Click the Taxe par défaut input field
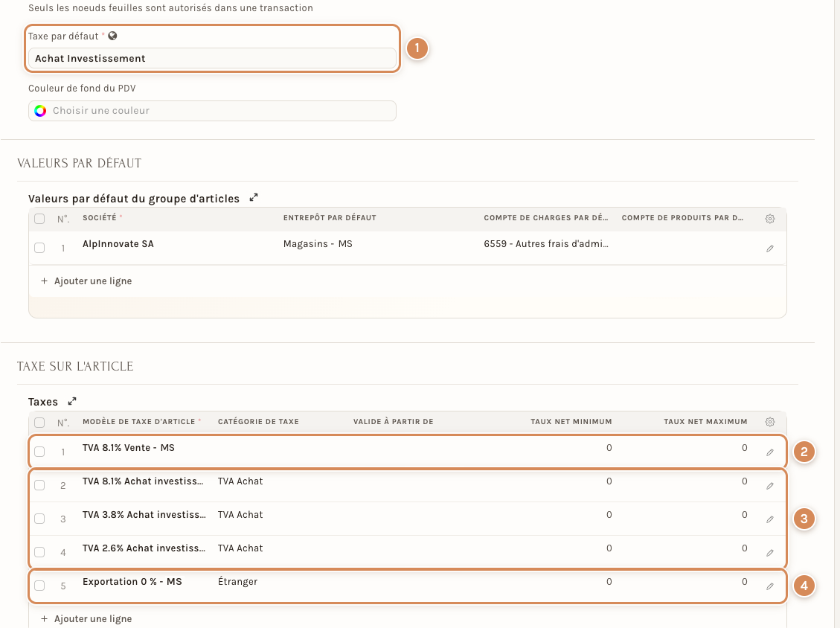This screenshot has height=628, width=840. [212, 58]
